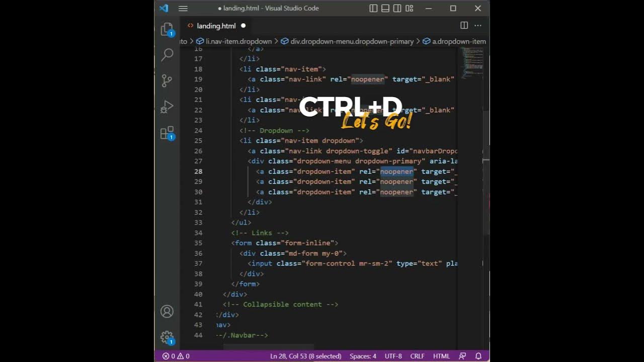Click the Dropdown comment on line 24

(274, 131)
